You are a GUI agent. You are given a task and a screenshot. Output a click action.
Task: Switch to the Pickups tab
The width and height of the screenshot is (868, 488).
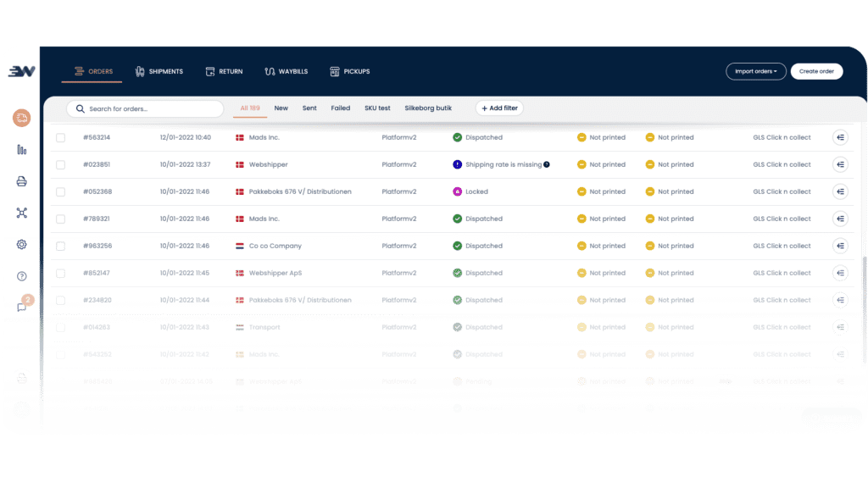(x=350, y=71)
